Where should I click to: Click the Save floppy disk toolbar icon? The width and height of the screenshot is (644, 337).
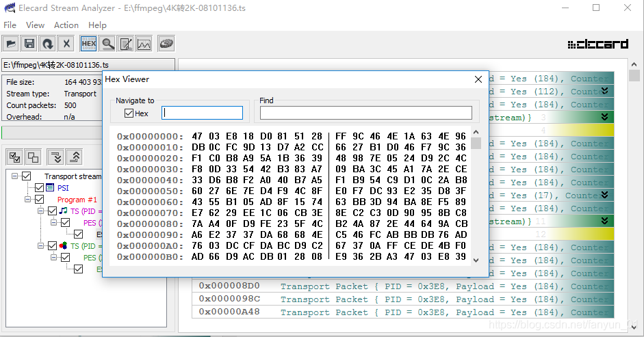coord(29,44)
